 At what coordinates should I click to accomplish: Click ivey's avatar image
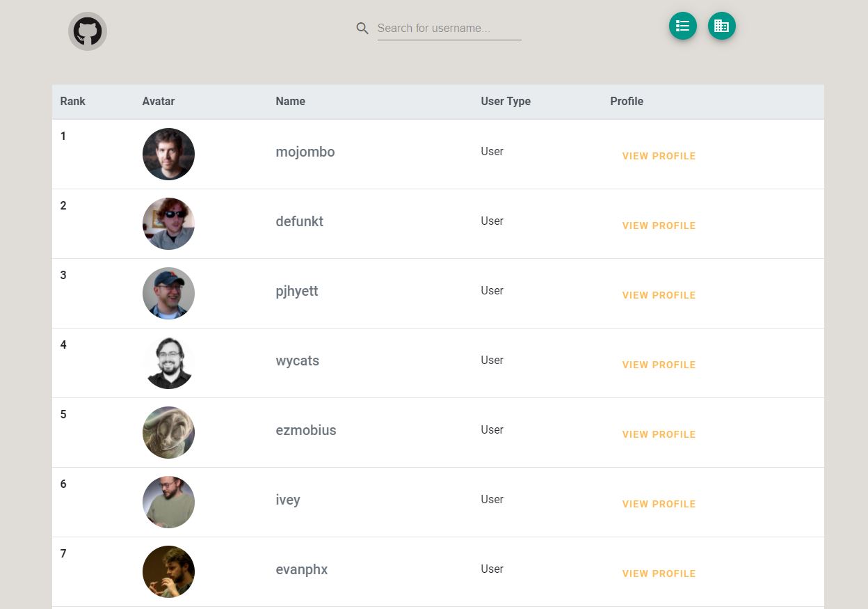tap(168, 502)
